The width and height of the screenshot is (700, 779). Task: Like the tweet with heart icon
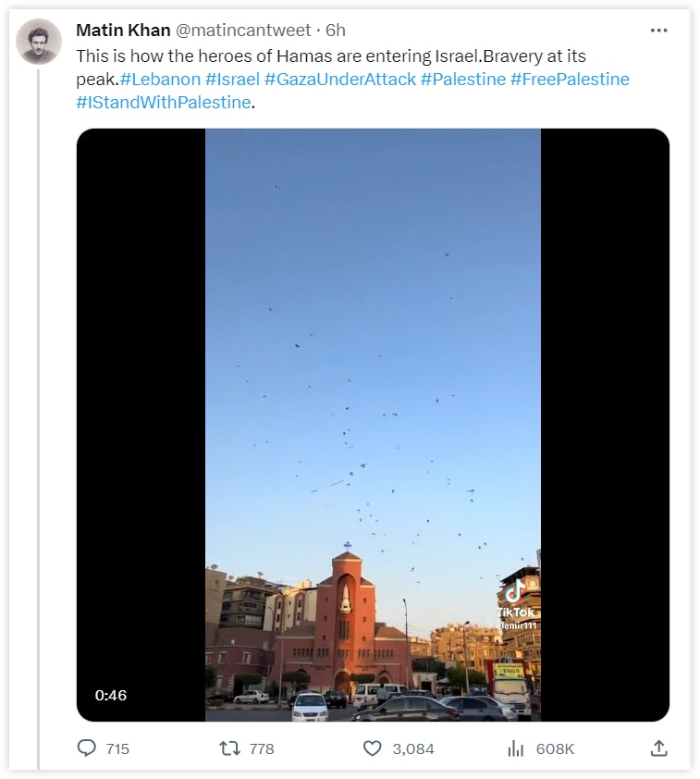(x=372, y=748)
